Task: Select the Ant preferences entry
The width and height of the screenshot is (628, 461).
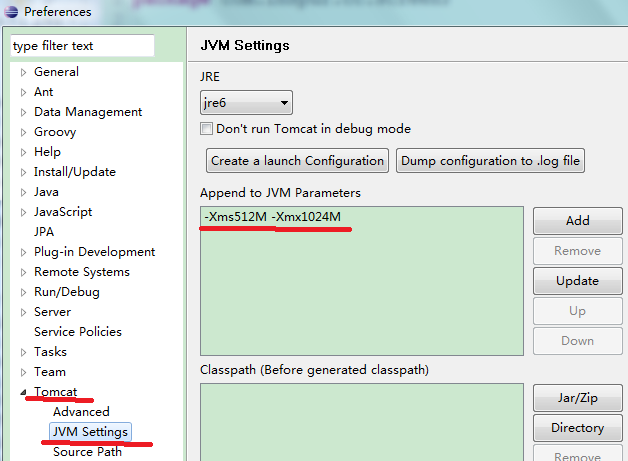Action: click(x=43, y=92)
